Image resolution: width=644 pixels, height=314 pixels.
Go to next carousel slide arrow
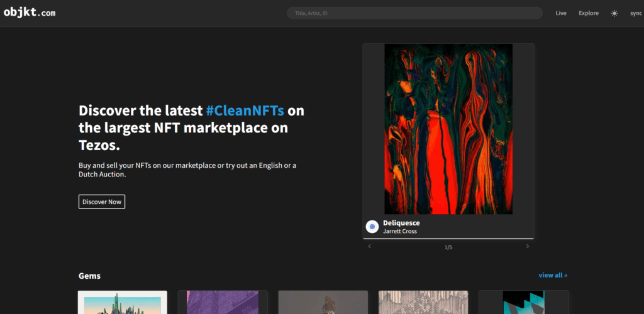click(x=528, y=246)
